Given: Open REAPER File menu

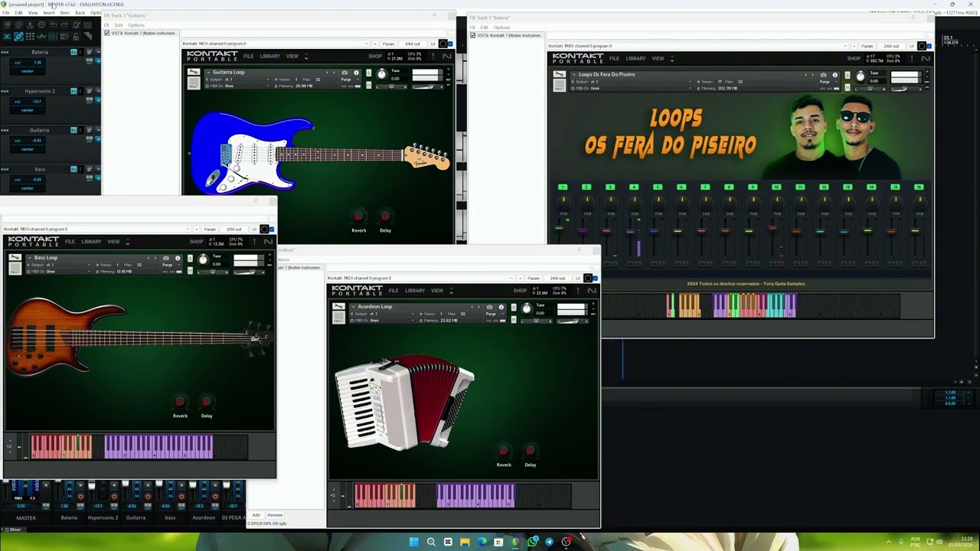Looking at the screenshot, I should (x=6, y=13).
